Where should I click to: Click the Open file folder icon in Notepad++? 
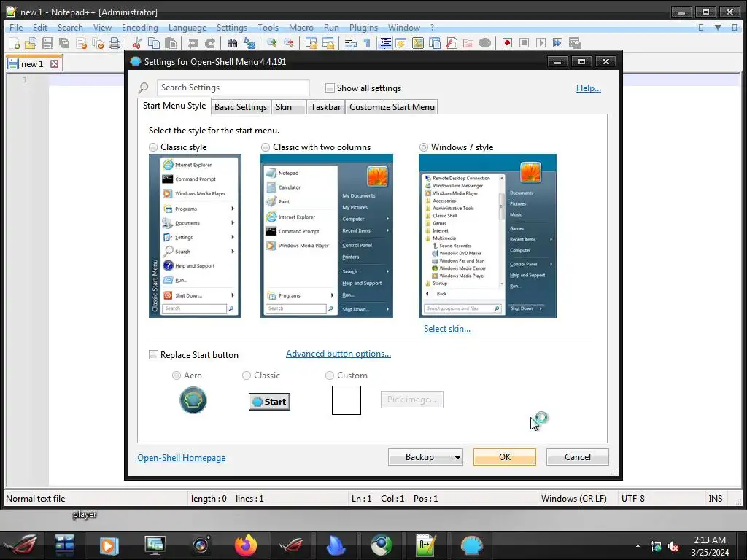click(31, 43)
